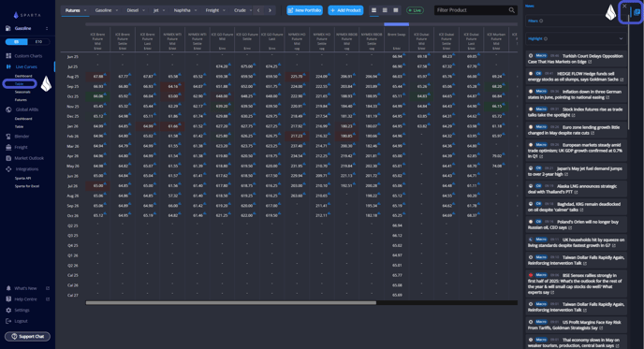Screen dimensions: 644x349
Task: Expand the Diesel tab dropdown arrow
Action: tap(144, 10)
